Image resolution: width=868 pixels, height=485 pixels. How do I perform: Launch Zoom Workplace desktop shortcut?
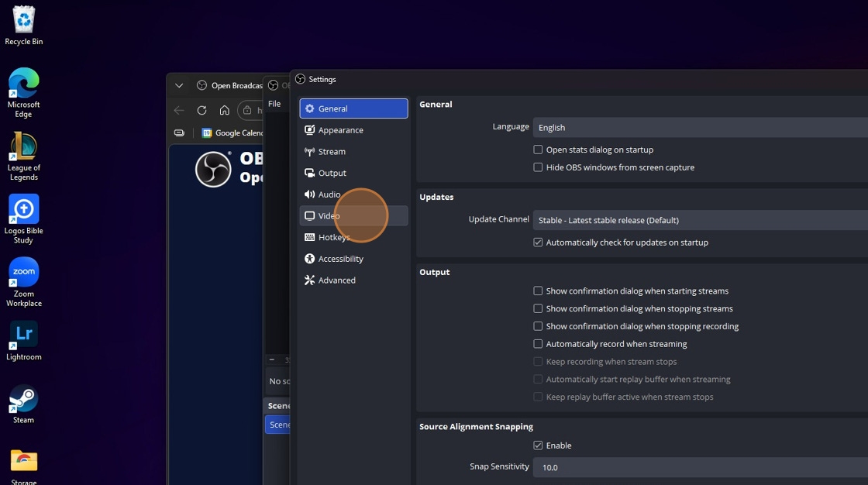tap(24, 282)
